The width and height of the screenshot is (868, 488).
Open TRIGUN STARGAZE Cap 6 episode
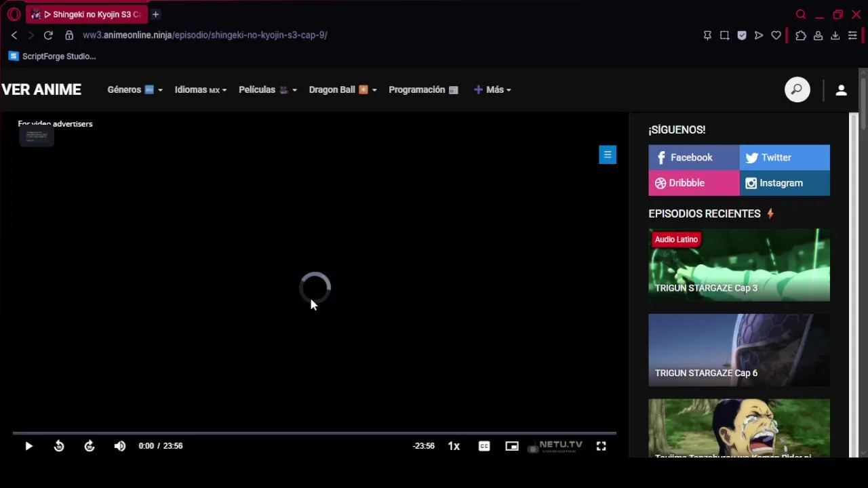739,350
